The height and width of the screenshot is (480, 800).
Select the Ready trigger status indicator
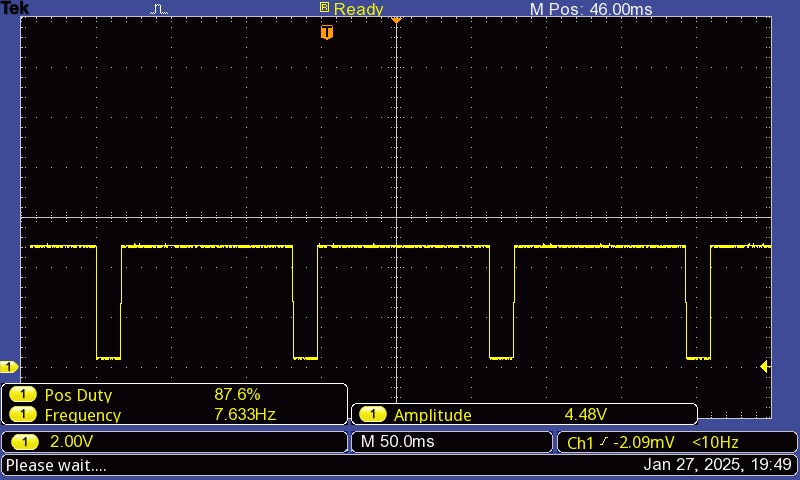[x=351, y=9]
